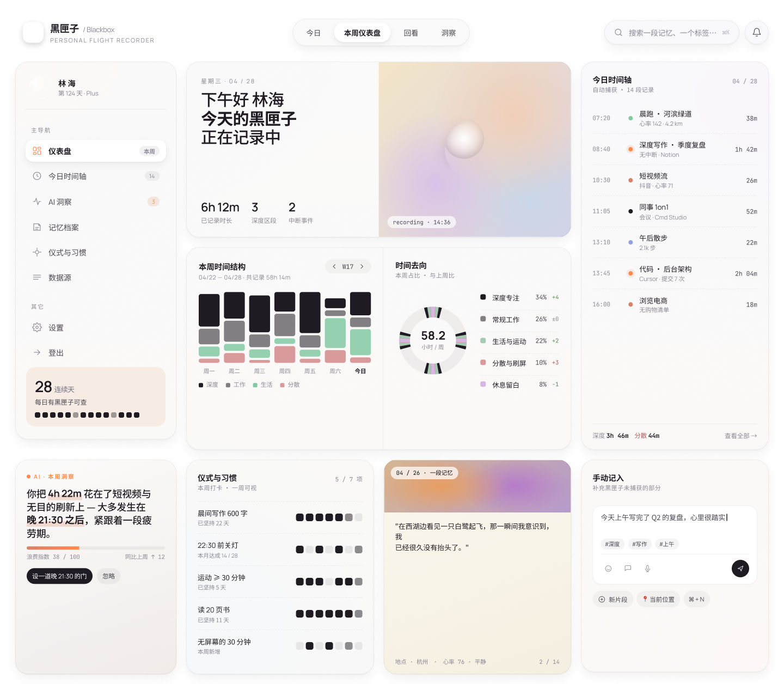Open 设置 via gear icon in sidebar
The width and height of the screenshot is (784, 696).
point(37,327)
